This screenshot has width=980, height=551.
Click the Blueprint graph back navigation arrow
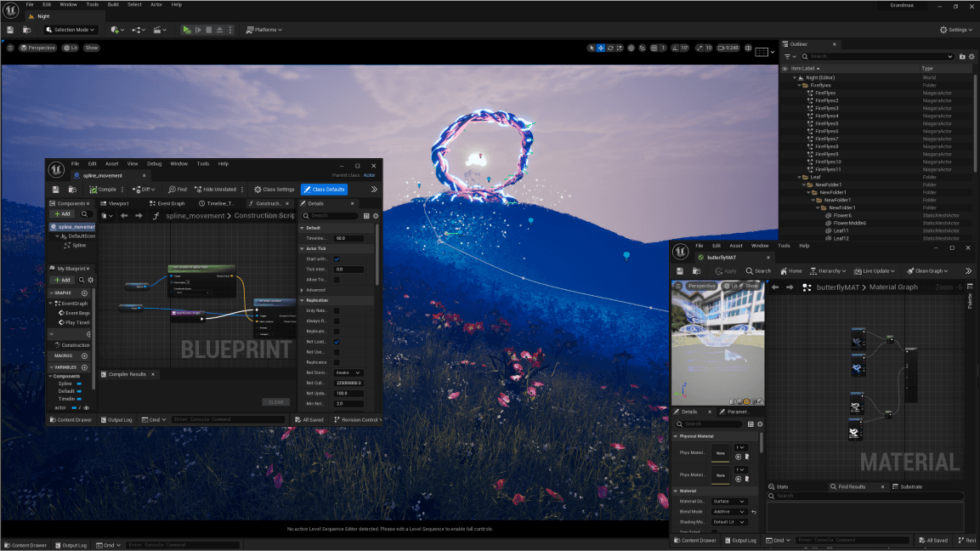pos(124,216)
